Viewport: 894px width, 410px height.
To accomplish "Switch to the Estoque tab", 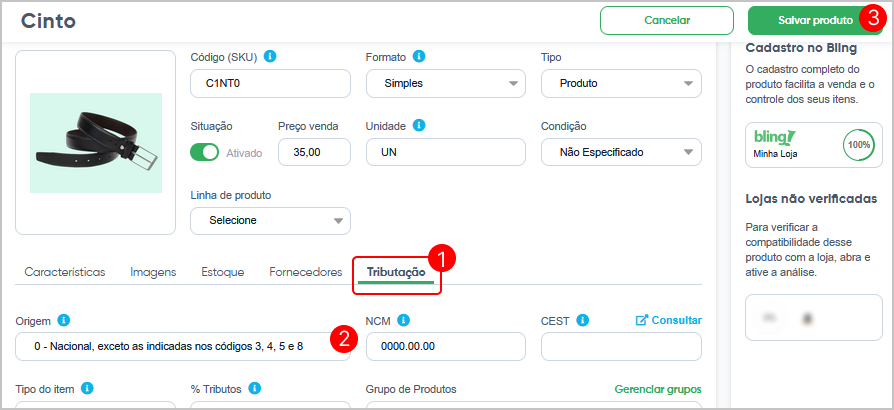I will click(223, 272).
